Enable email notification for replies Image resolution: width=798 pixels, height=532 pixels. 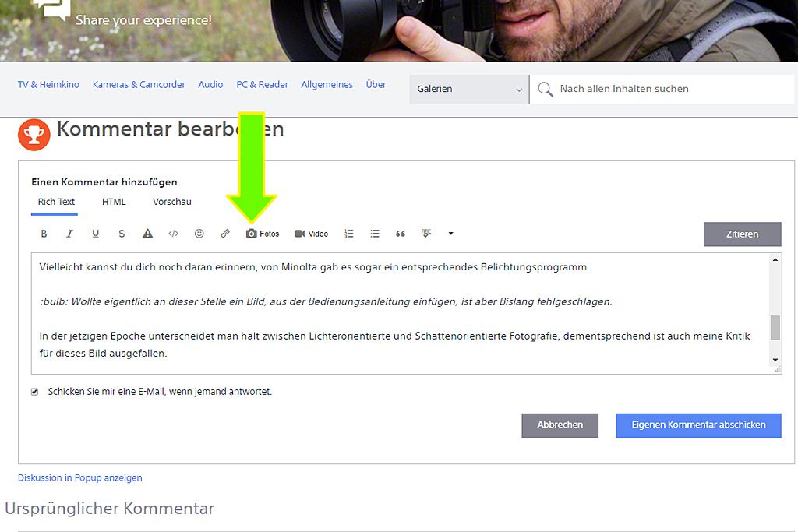point(34,391)
